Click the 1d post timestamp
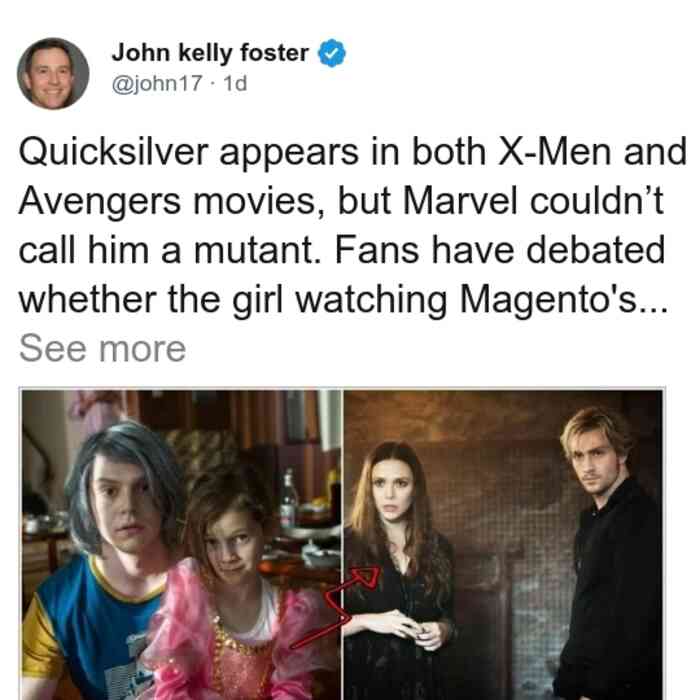The width and height of the screenshot is (700, 700). tap(235, 83)
